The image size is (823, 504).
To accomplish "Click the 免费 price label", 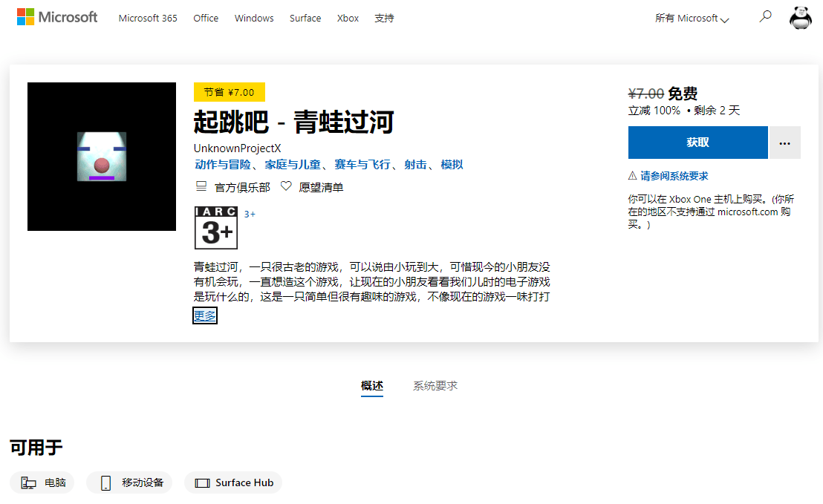I will pos(683,94).
